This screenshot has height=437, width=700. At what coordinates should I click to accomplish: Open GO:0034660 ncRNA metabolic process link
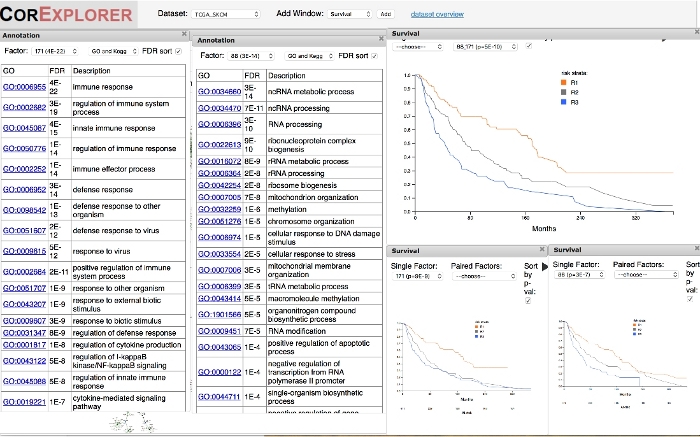[220, 92]
